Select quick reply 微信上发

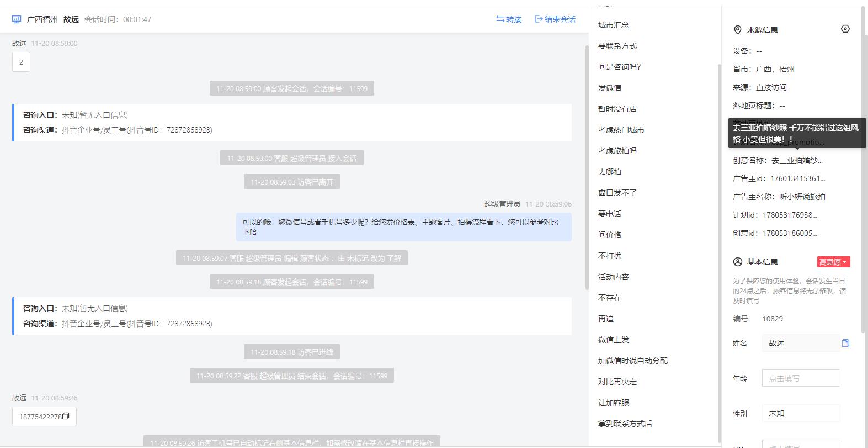[614, 340]
